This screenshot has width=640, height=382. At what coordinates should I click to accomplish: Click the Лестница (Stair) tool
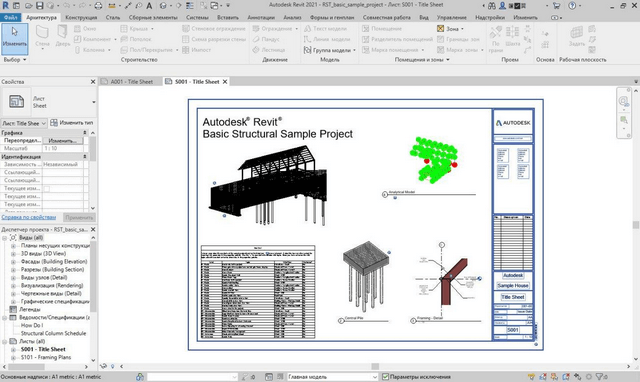point(269,50)
